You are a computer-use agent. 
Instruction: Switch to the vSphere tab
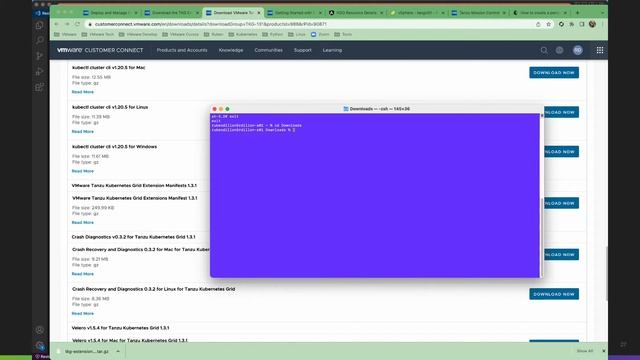pyautogui.click(x=417, y=13)
